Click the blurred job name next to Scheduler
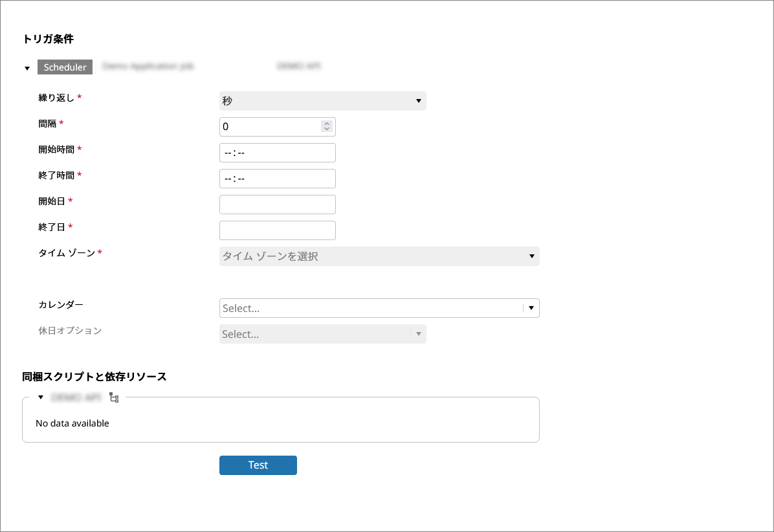774x532 pixels. pyautogui.click(x=148, y=67)
